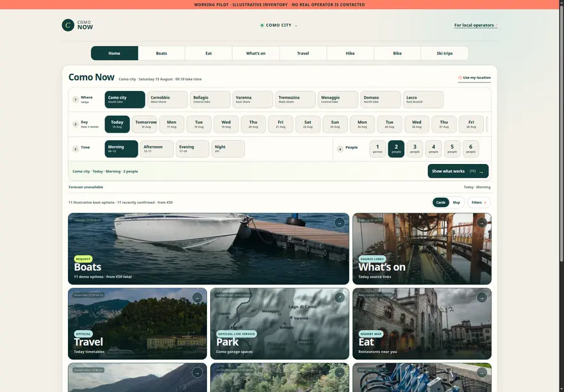The width and height of the screenshot is (564, 392).
Task: Select Morning 08-12 time slot
Action: tap(121, 149)
